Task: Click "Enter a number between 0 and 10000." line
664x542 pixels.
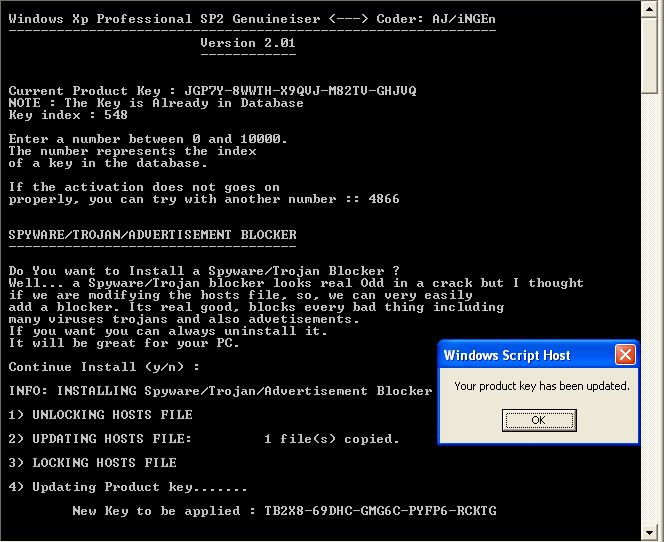Action: 148,139
